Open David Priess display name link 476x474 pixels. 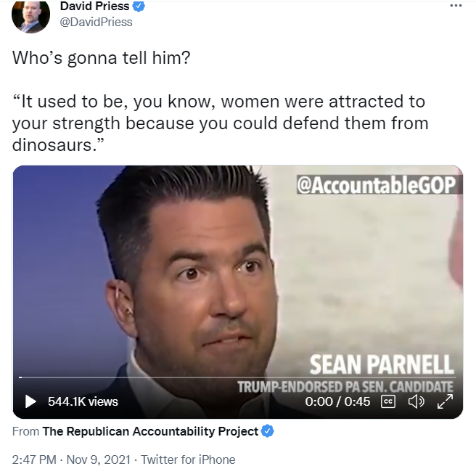coord(93,7)
